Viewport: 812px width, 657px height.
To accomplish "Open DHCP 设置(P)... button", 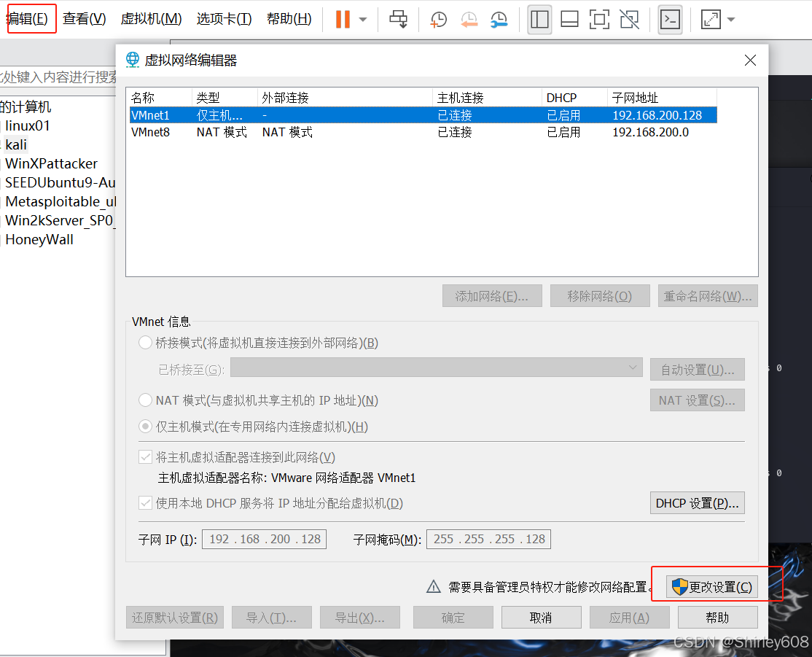I will pyautogui.click(x=698, y=503).
